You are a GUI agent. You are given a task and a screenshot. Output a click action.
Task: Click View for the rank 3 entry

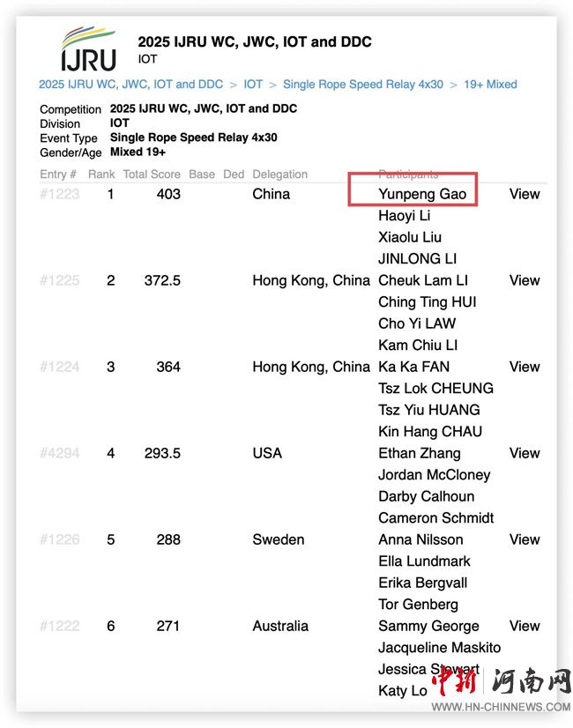click(x=525, y=367)
